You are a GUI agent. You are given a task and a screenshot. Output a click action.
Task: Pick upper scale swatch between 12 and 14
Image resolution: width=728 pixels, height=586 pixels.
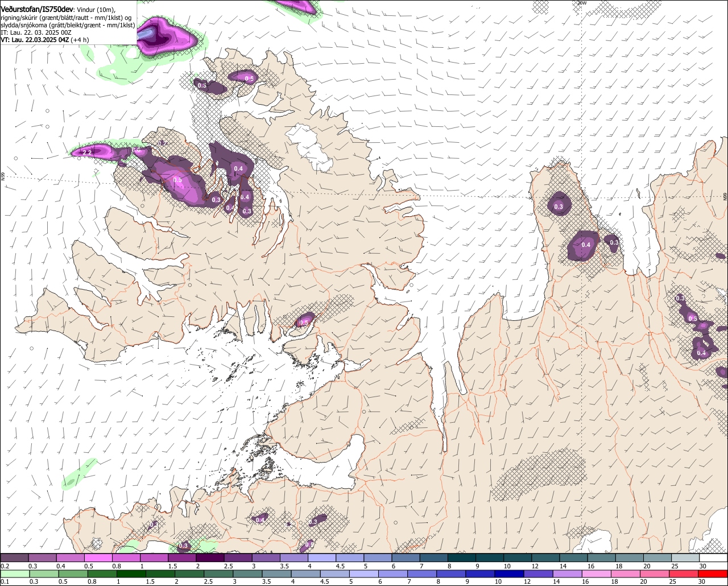[x=546, y=558]
